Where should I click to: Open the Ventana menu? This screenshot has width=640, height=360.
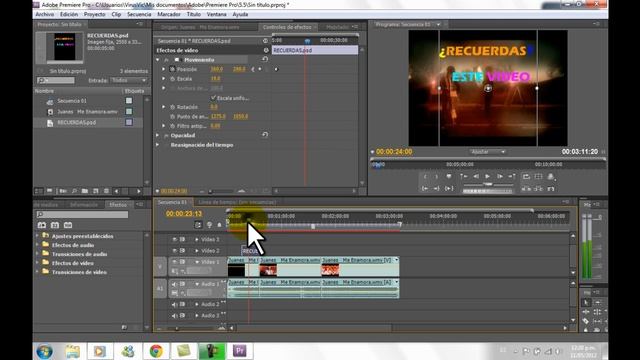point(216,14)
